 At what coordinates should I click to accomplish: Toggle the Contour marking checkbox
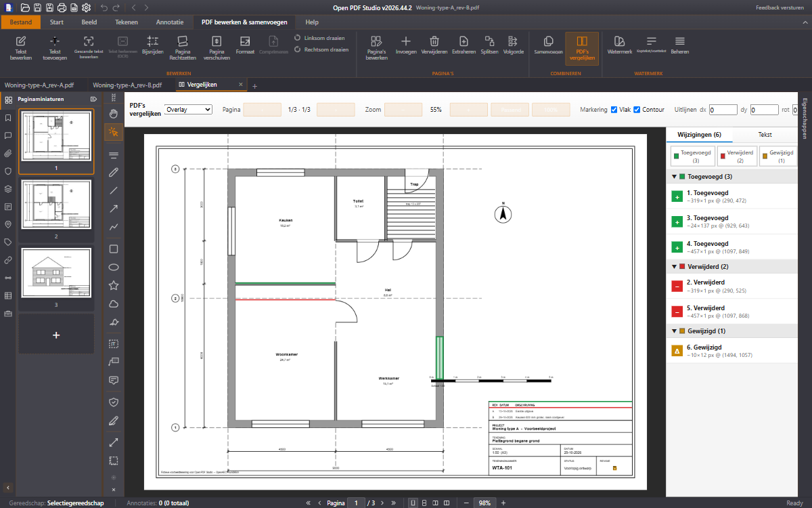click(637, 110)
